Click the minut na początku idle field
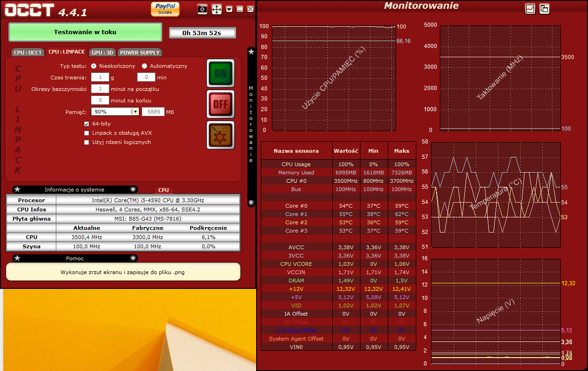This screenshot has width=588, height=371. tap(100, 89)
